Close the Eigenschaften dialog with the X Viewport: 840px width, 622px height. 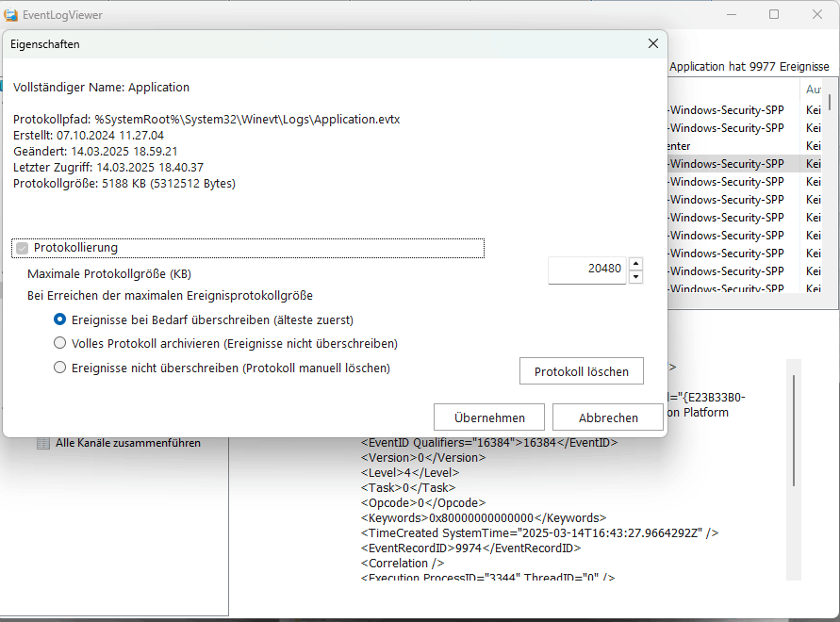(x=652, y=43)
